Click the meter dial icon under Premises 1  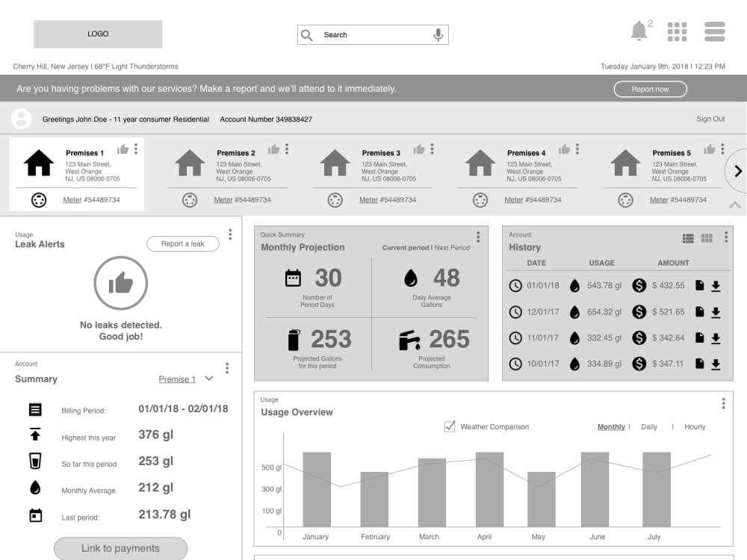click(x=39, y=200)
